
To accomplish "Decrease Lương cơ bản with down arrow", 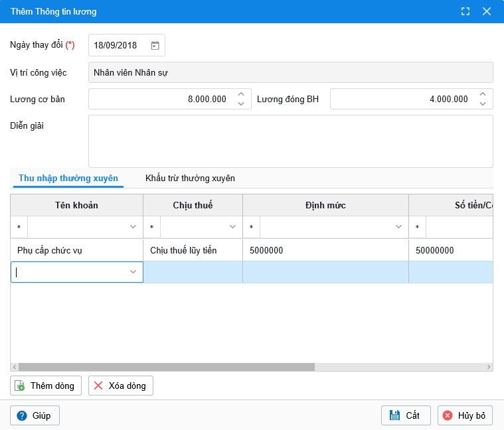I will click(241, 104).
